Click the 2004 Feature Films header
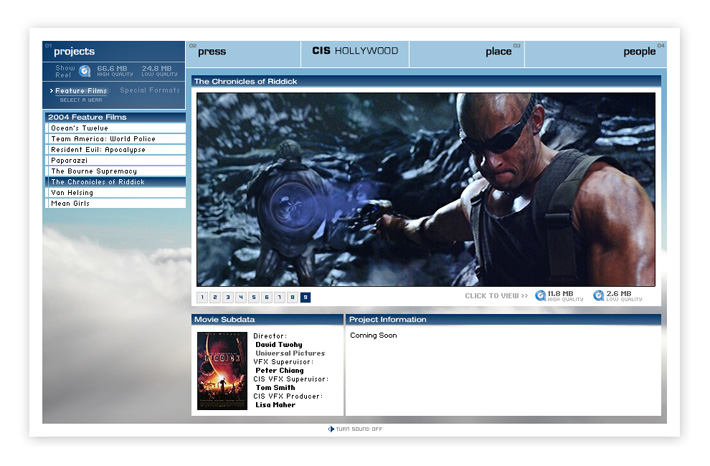This screenshot has height=466, width=710. [x=115, y=117]
